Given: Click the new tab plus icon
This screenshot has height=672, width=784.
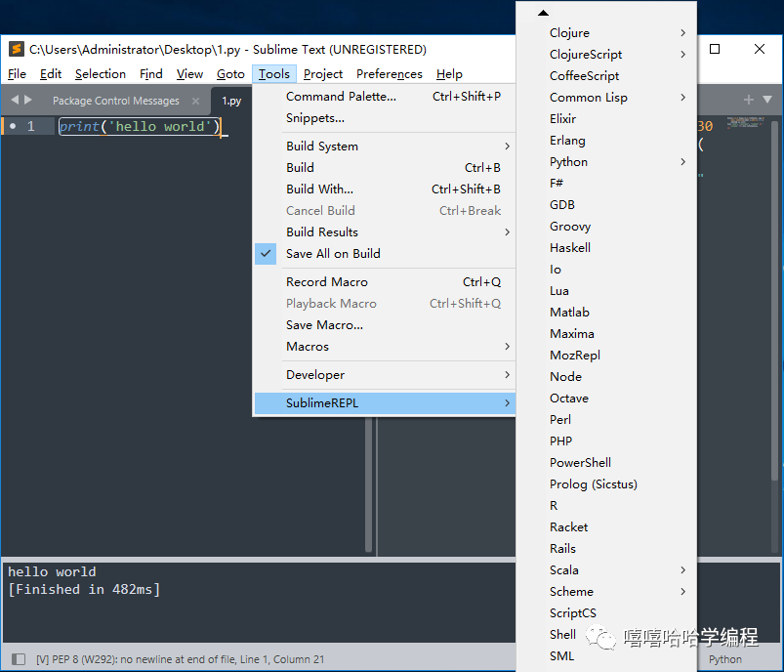Looking at the screenshot, I should [748, 100].
